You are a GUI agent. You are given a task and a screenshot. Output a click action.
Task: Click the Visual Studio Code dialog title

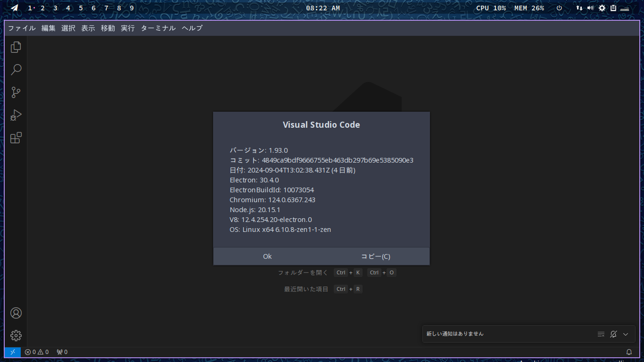coord(322,125)
